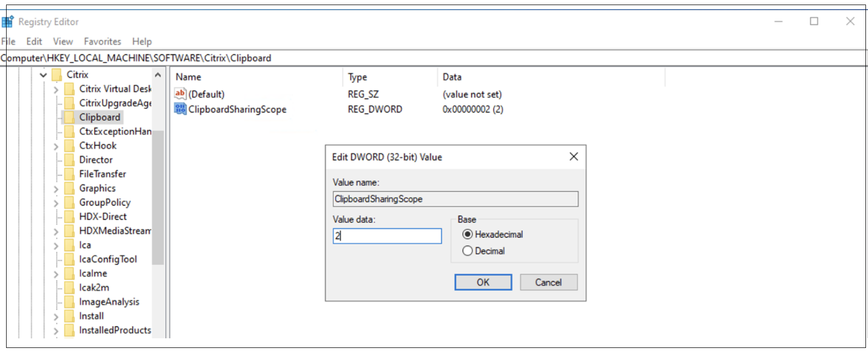This screenshot has height=352, width=868.
Task: Click the ClipboardSharingScope DWORD value icon
Action: tap(180, 109)
